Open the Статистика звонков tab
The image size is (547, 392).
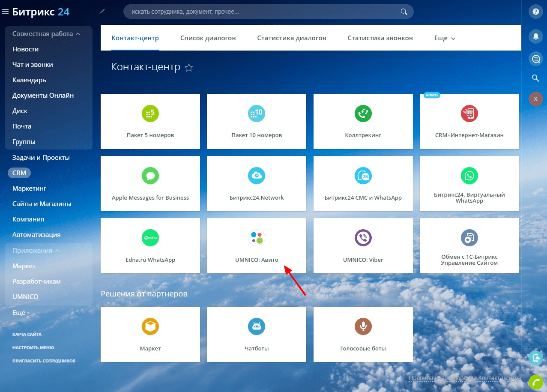(x=380, y=38)
